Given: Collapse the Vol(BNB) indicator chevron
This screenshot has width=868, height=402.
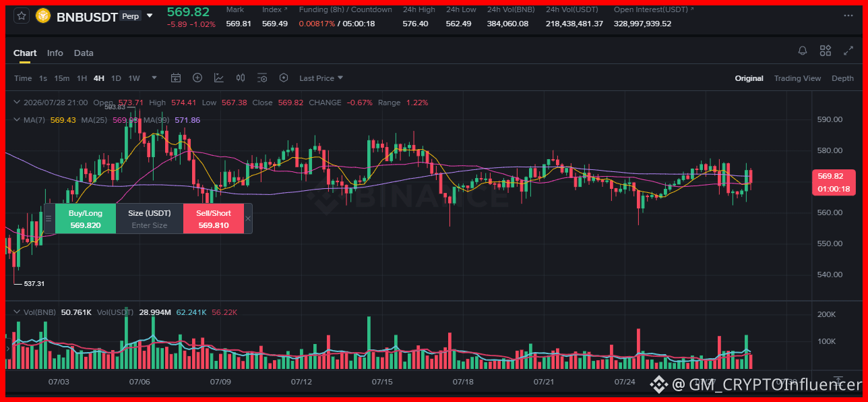Looking at the screenshot, I should tap(18, 312).
